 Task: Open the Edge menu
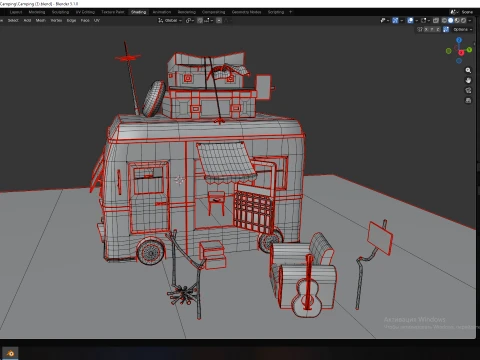[x=71, y=20]
